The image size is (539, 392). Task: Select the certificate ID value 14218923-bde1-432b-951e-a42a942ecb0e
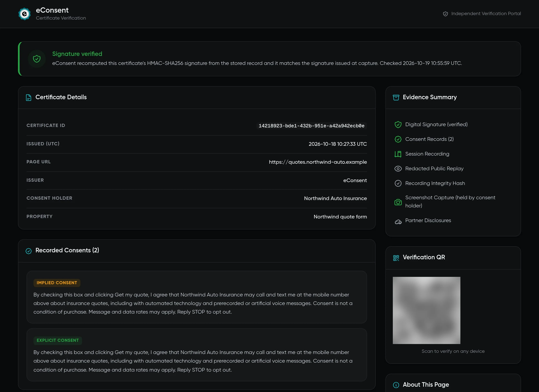click(311, 126)
